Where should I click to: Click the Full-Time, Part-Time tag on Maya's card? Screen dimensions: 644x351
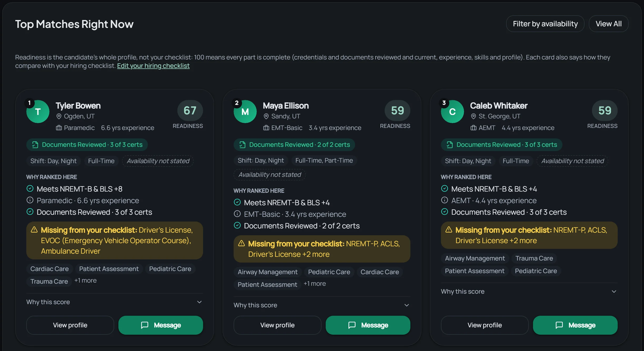324,161
